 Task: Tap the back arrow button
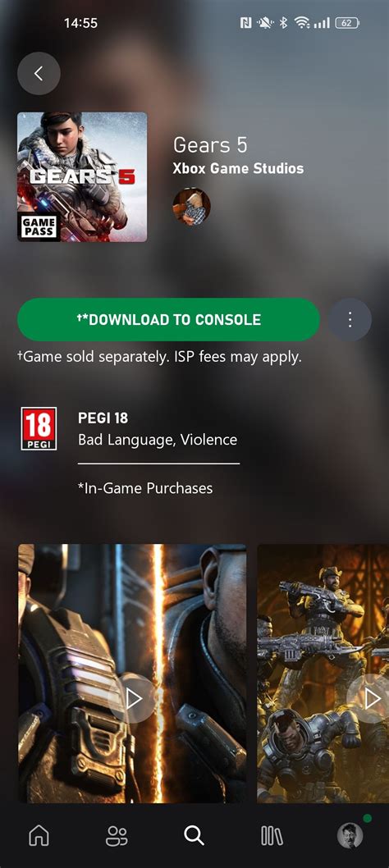tap(39, 73)
